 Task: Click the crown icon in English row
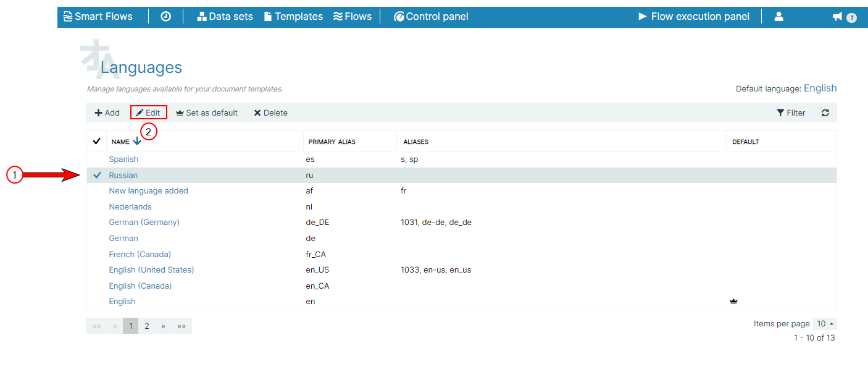coord(733,302)
